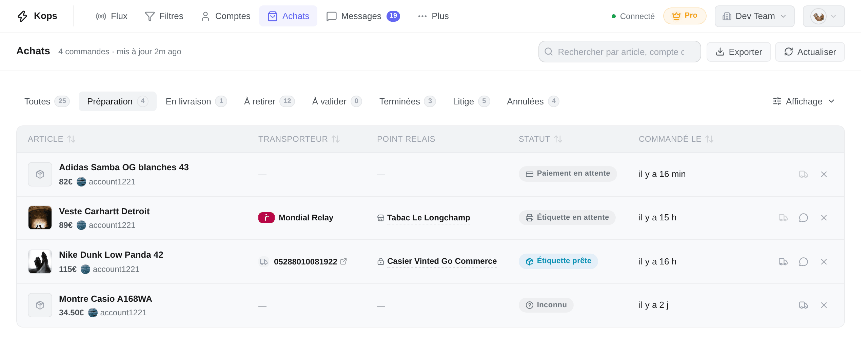Click the shop icon beside Tabac Le Longchamp
This screenshot has height=337, width=868.
(381, 218)
